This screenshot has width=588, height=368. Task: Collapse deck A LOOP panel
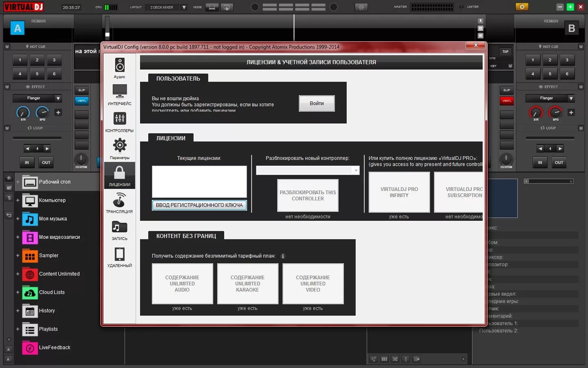pos(7,128)
